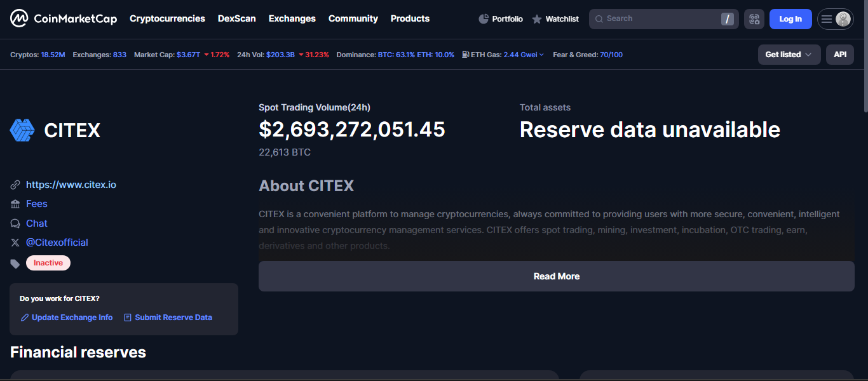Click the slash shortcut key badge in search

pyautogui.click(x=728, y=19)
